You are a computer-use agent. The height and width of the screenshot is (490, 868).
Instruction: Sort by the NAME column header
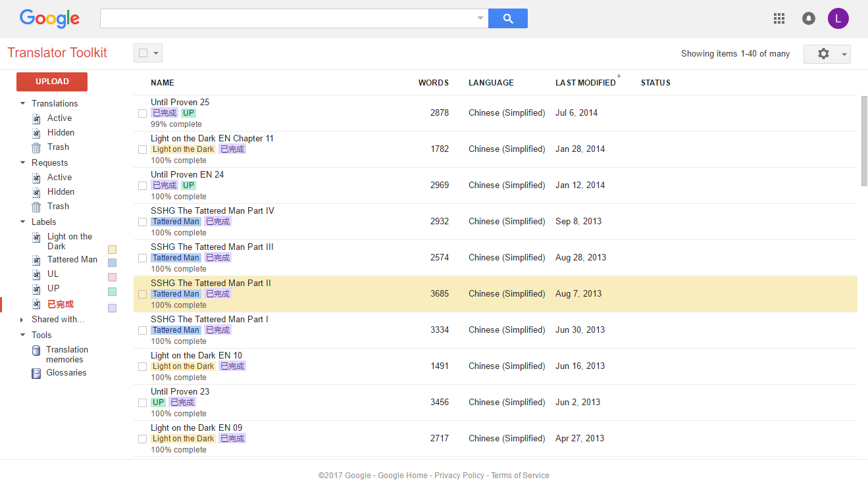pyautogui.click(x=163, y=83)
